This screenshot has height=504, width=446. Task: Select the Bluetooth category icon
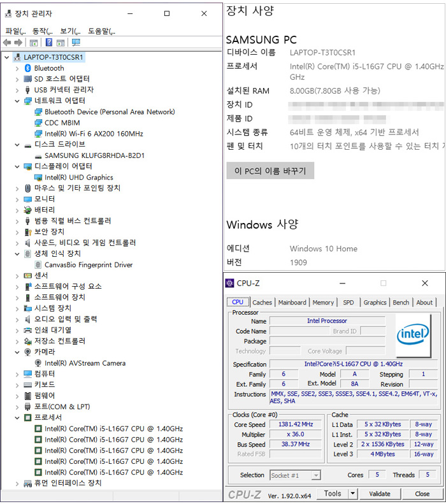(27, 68)
